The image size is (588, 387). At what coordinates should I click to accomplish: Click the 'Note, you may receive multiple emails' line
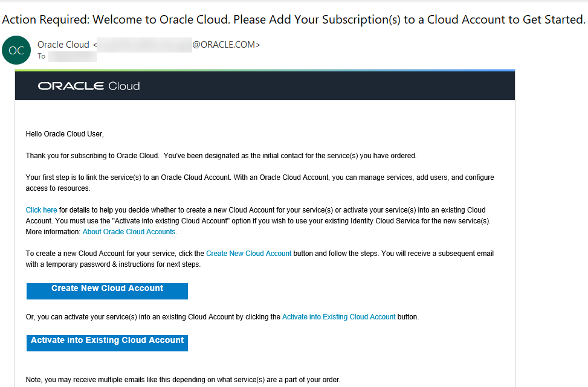point(183,380)
